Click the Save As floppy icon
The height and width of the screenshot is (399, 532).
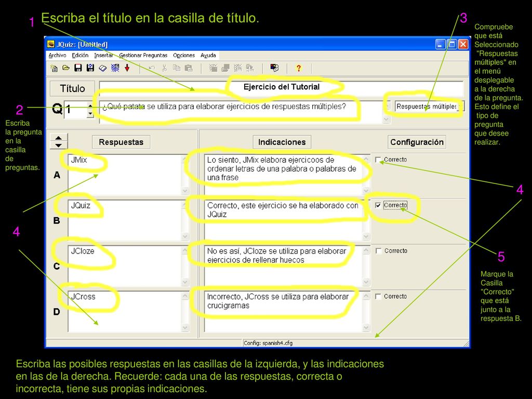coord(90,68)
